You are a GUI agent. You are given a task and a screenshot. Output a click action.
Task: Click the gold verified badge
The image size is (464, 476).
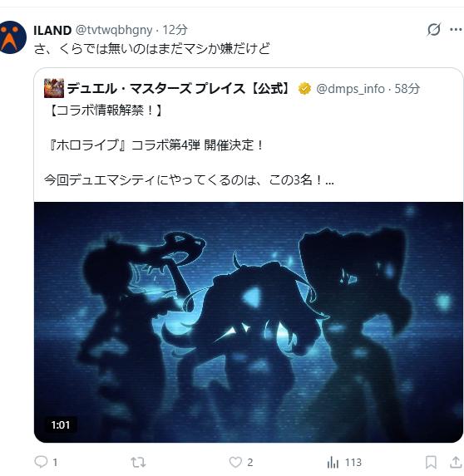point(304,89)
